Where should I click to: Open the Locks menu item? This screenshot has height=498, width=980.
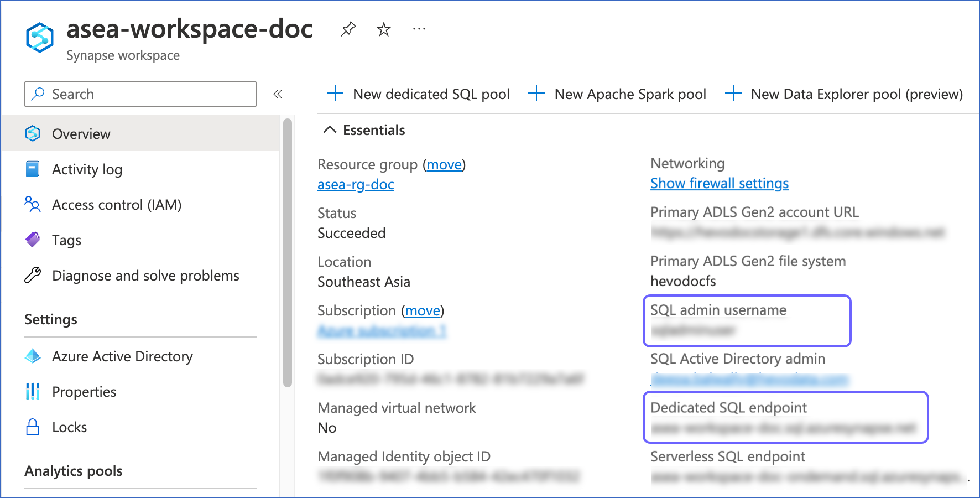(x=140, y=427)
